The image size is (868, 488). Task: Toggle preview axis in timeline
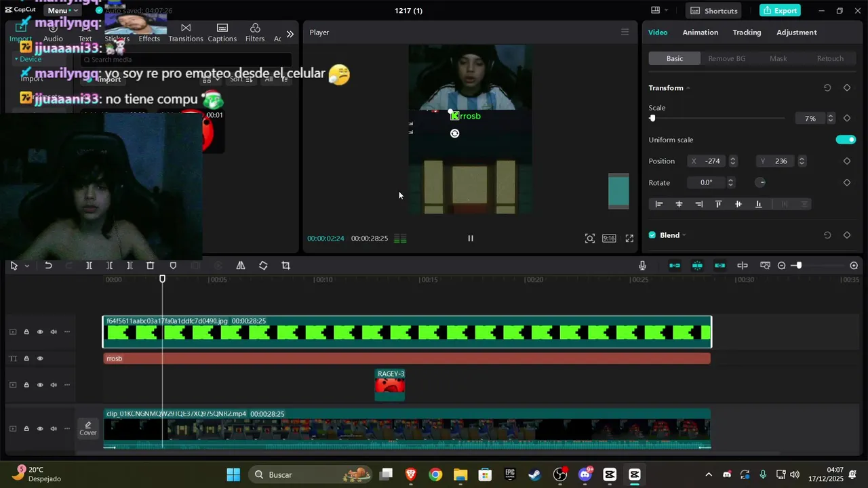(743, 266)
